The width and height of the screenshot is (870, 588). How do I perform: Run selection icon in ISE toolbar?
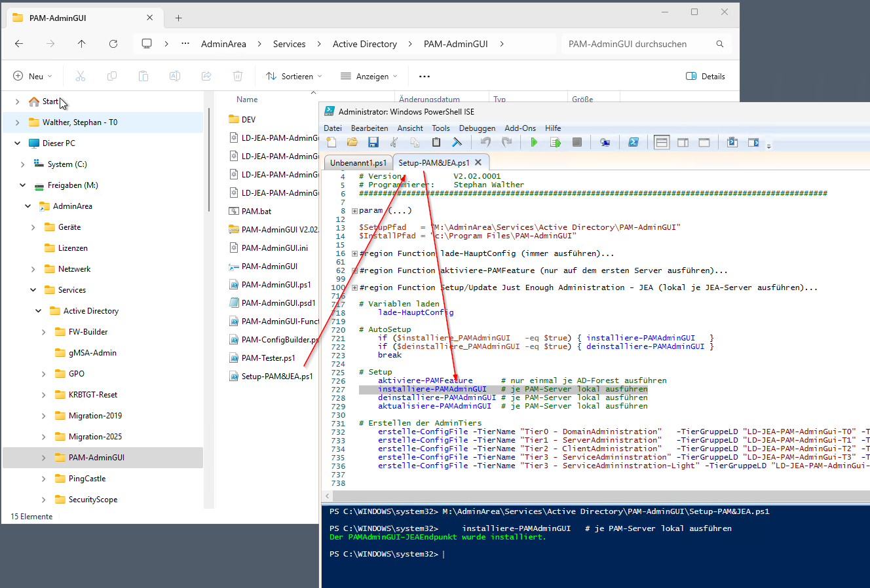pos(556,142)
